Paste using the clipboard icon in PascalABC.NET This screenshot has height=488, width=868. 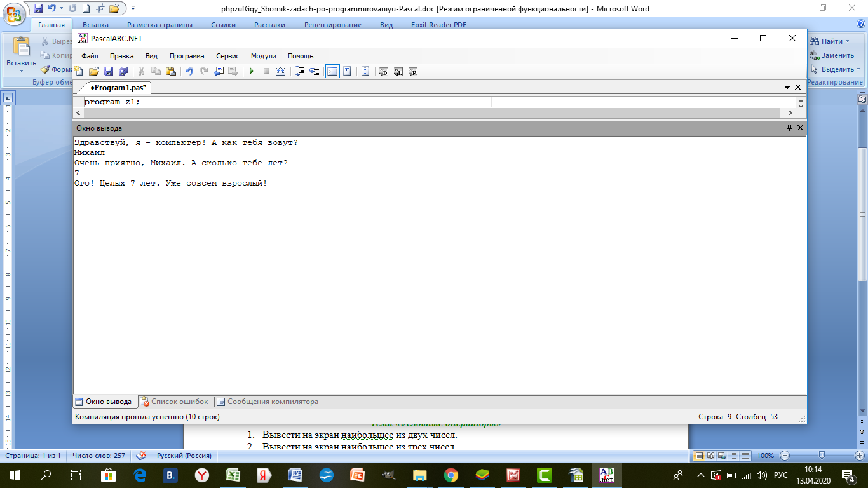coord(170,71)
